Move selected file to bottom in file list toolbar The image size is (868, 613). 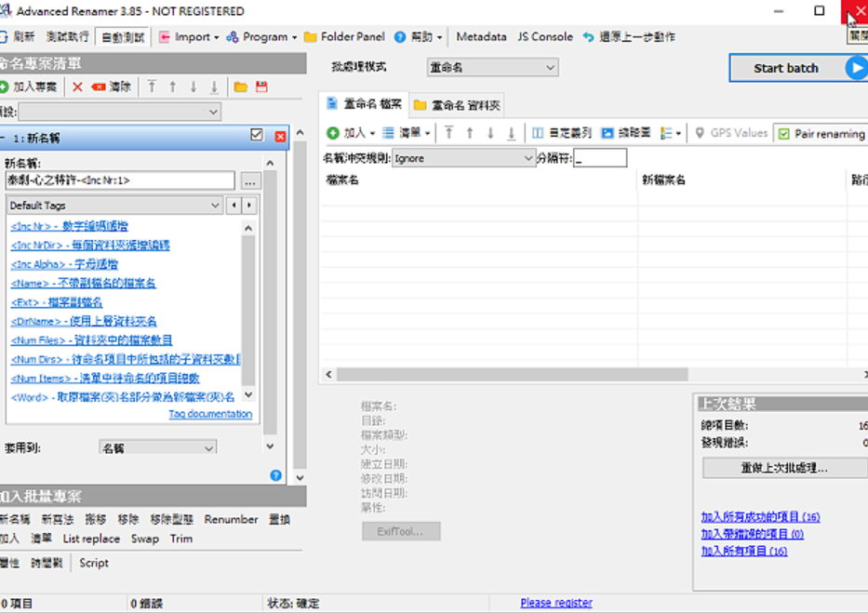pyautogui.click(x=512, y=133)
